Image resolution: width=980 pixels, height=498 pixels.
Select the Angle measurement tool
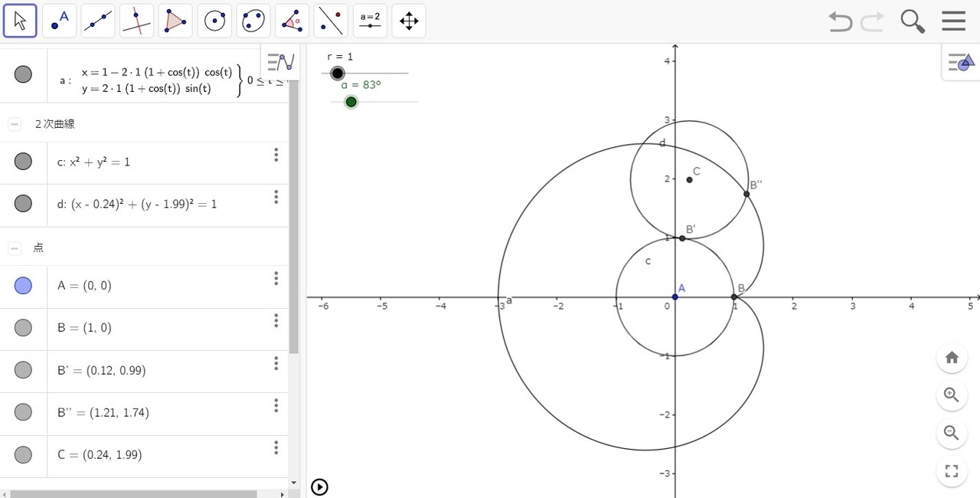(x=292, y=21)
